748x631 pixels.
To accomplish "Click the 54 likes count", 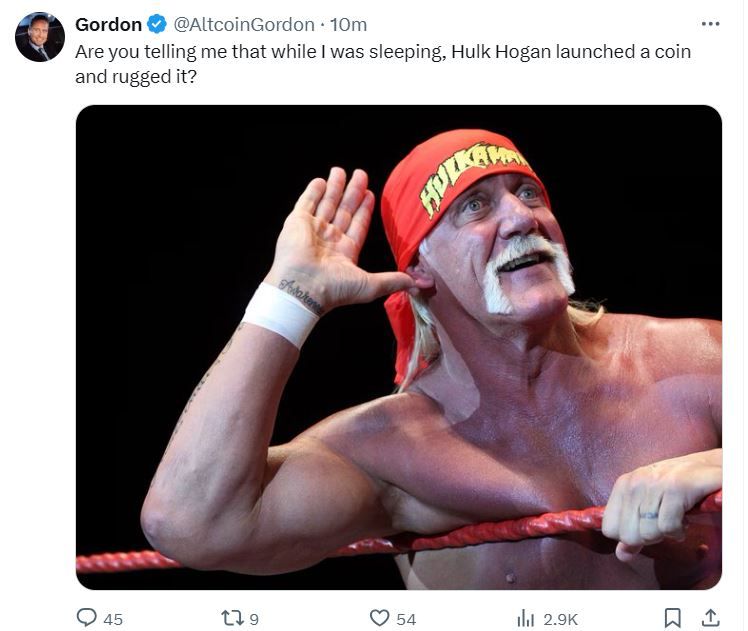I will click(x=406, y=619).
